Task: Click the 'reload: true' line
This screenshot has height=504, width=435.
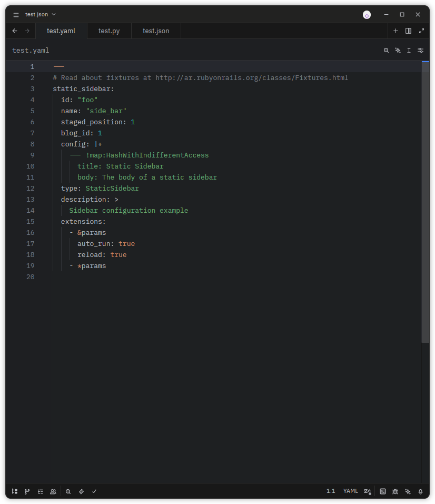Action: click(x=102, y=255)
